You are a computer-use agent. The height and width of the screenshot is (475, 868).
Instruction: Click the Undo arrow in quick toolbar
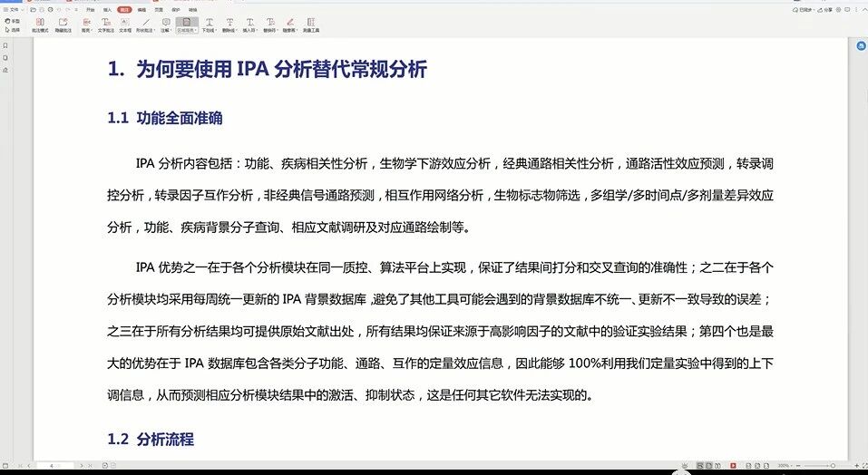[x=59, y=9]
